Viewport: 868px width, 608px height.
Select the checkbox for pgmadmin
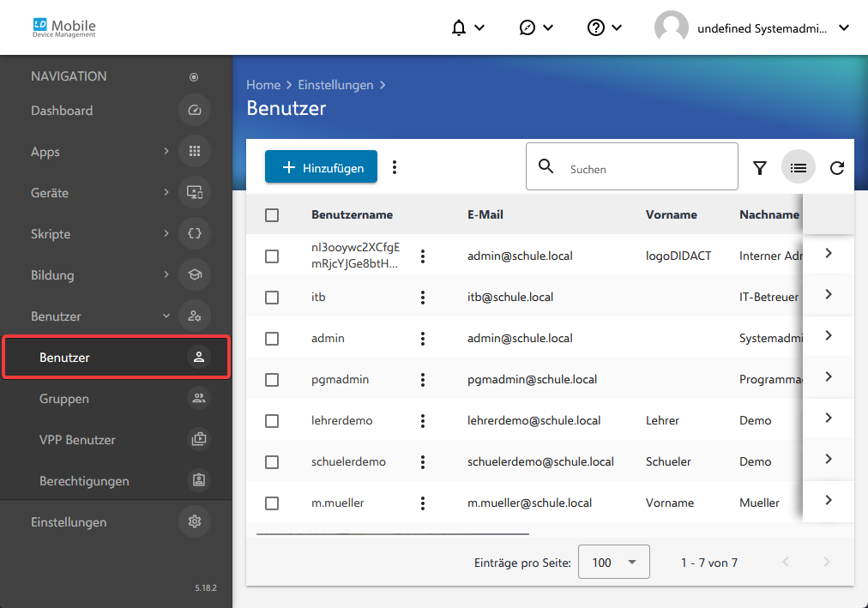point(272,380)
